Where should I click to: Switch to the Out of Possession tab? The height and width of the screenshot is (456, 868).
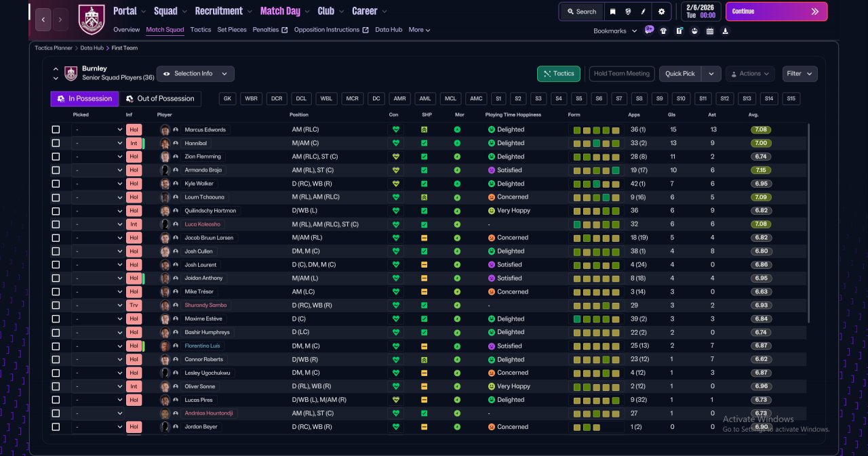(x=161, y=99)
